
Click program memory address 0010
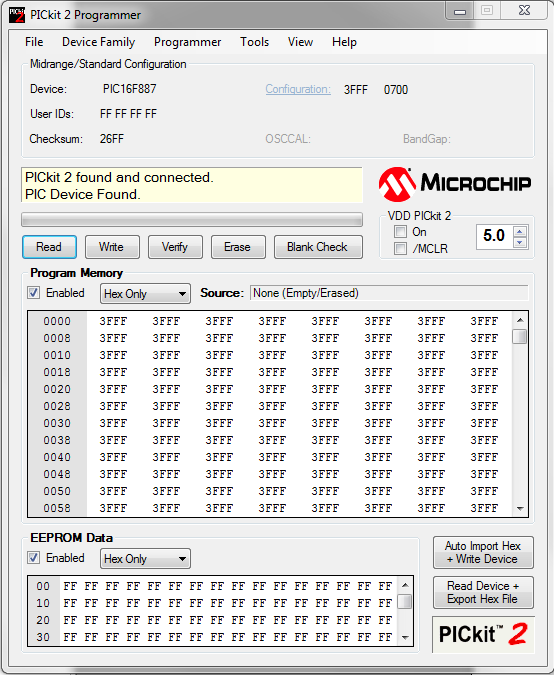click(57, 355)
